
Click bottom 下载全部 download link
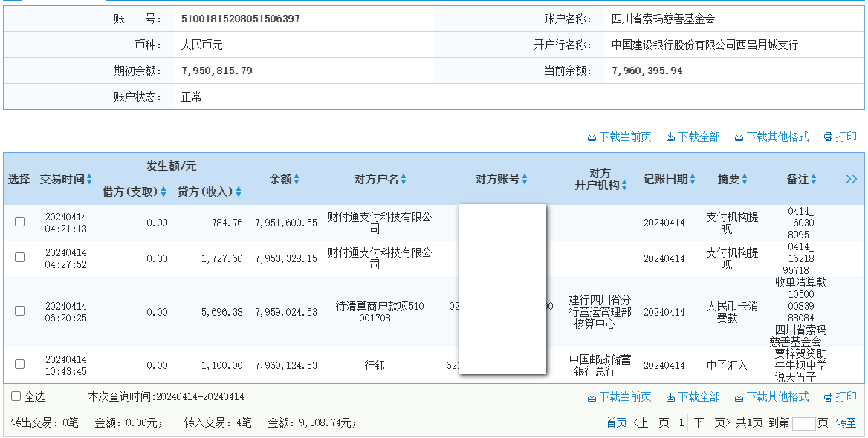pos(693,396)
